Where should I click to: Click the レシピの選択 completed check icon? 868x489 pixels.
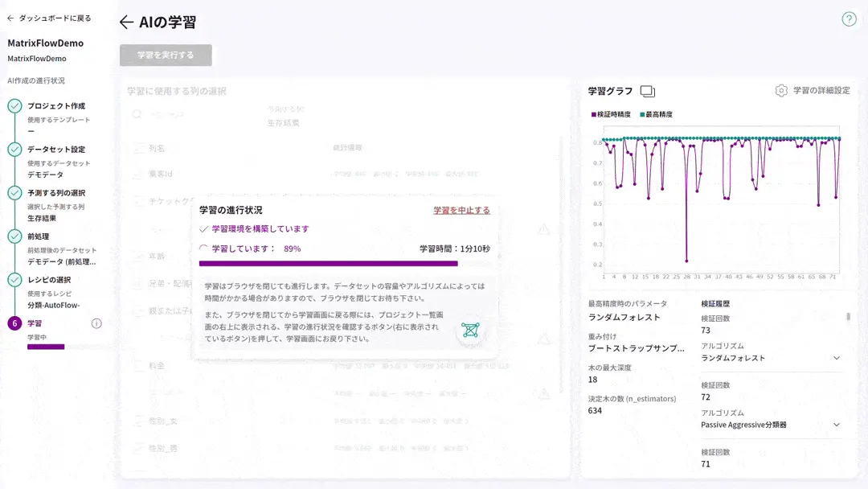pos(14,280)
